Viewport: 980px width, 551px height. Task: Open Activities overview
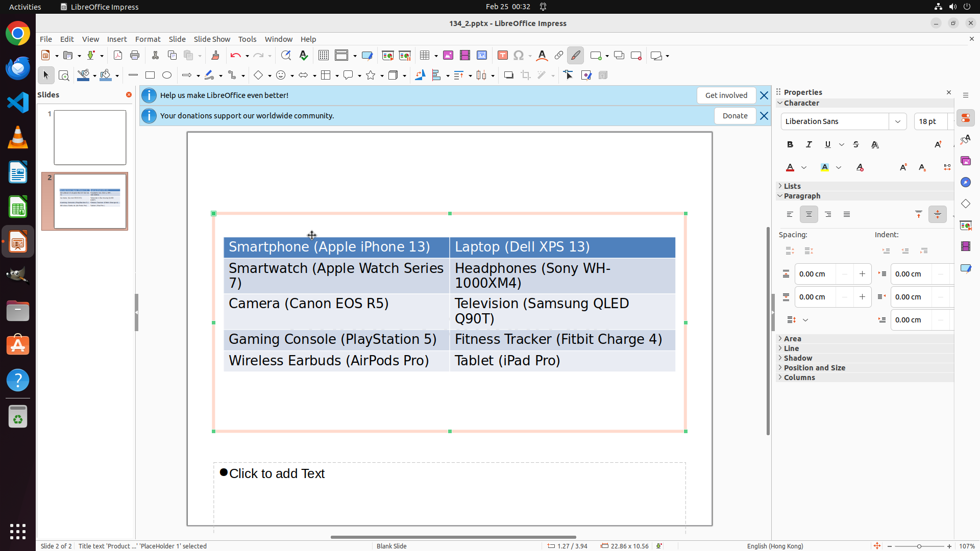click(25, 7)
